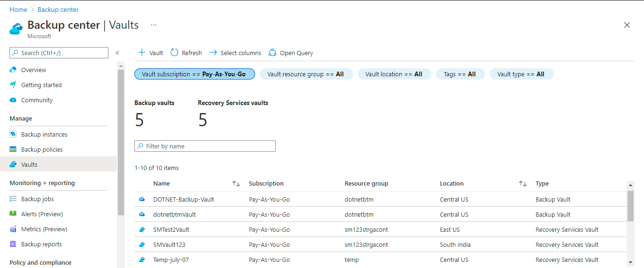Click the Recovery Services vaults count 5
Viewport: 644px width, 268px height.
[x=203, y=120]
